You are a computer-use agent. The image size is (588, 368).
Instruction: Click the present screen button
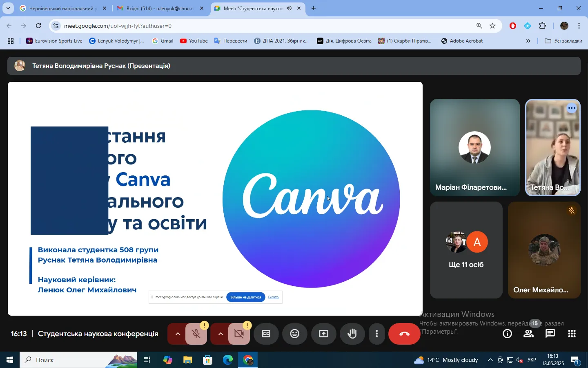[x=323, y=334]
